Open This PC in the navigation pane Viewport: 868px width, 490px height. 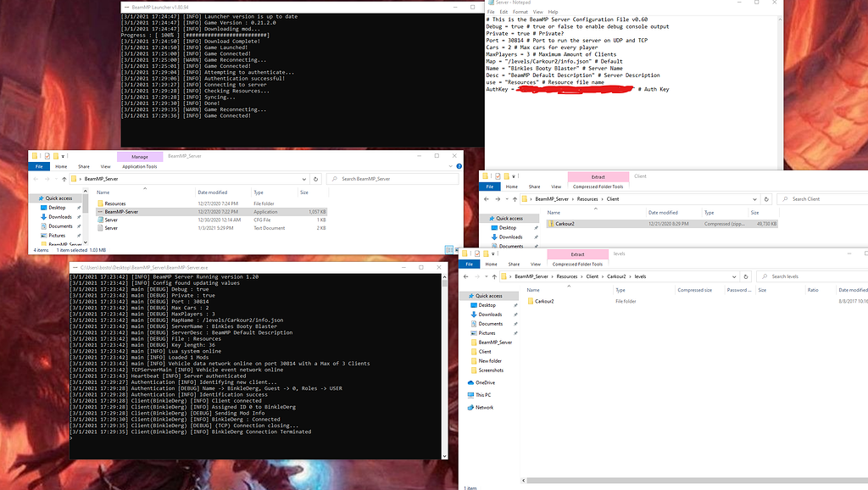coord(482,395)
